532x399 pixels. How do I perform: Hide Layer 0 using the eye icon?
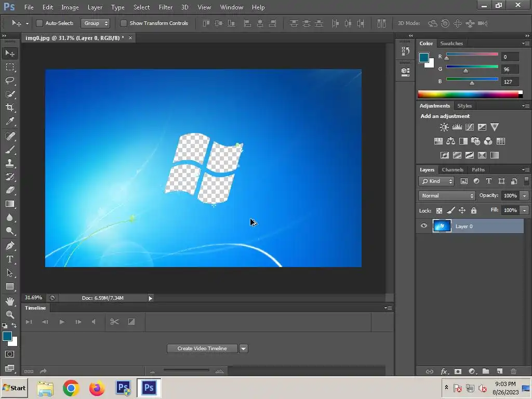[x=424, y=225]
